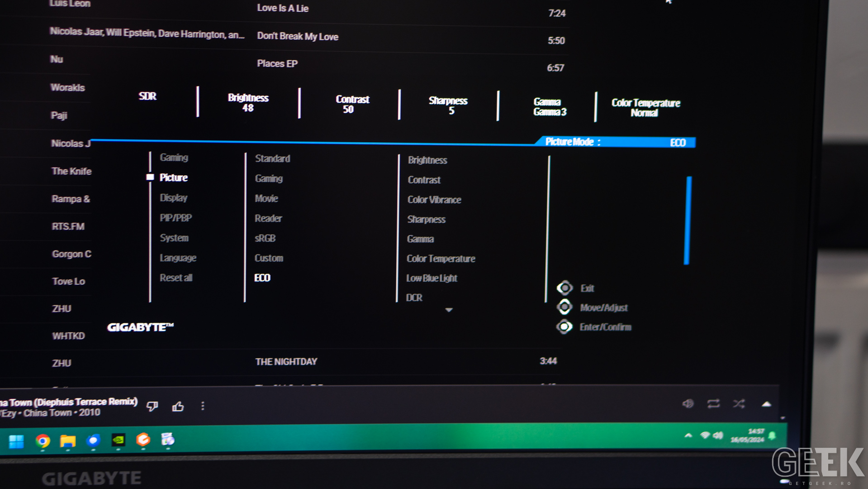Select Gaming in the OSD main menu
This screenshot has width=868, height=489.
tap(174, 158)
